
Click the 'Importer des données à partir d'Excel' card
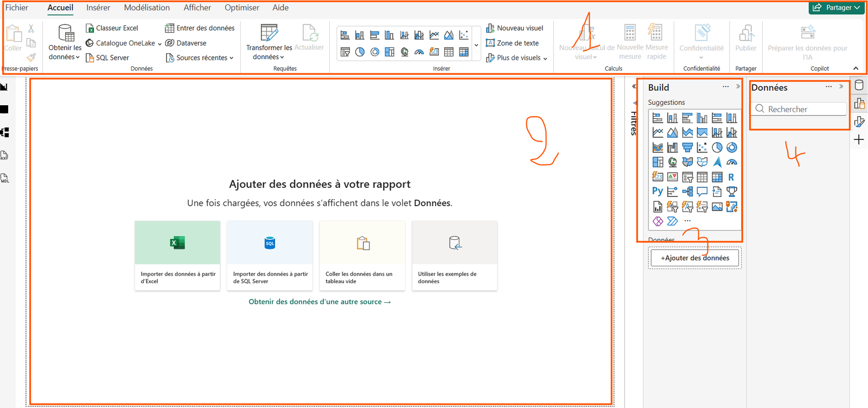[177, 256]
